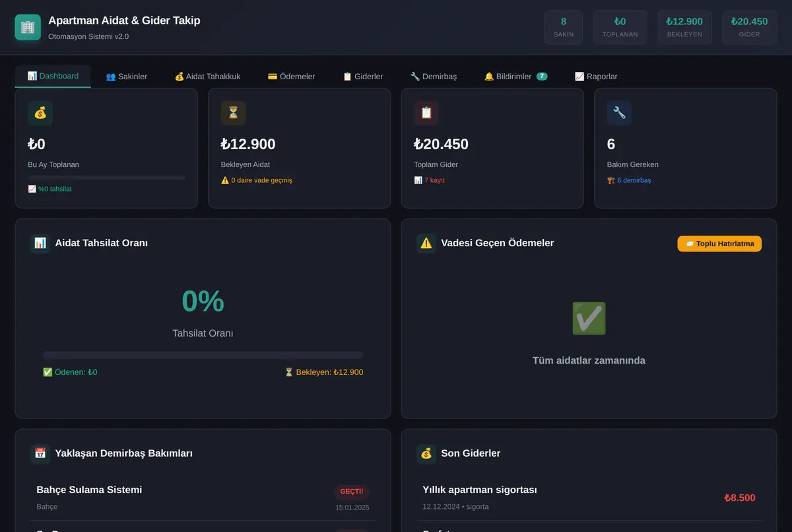Screen dimensions: 792x532
Task: Click the Gider header stat box
Action: pyautogui.click(x=750, y=27)
